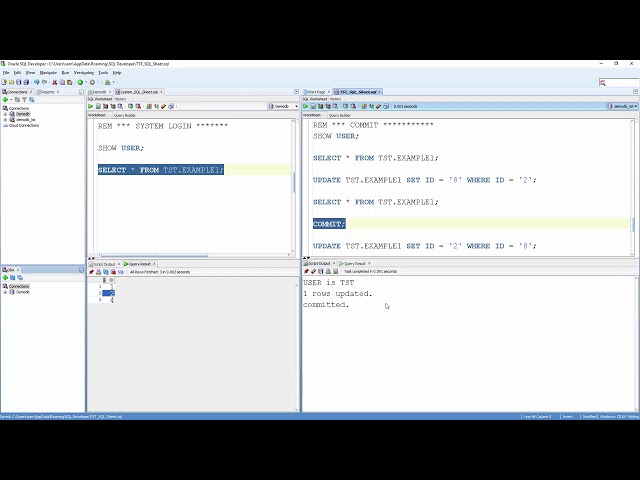Switch to Query Result tab in right results

[354, 264]
